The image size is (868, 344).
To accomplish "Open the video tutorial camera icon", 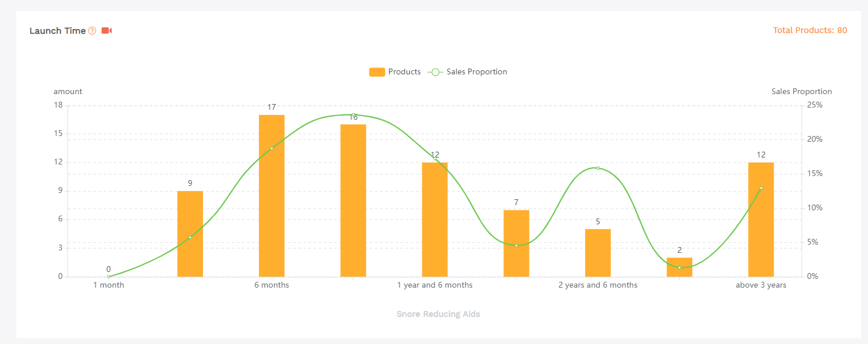I will pyautogui.click(x=106, y=31).
